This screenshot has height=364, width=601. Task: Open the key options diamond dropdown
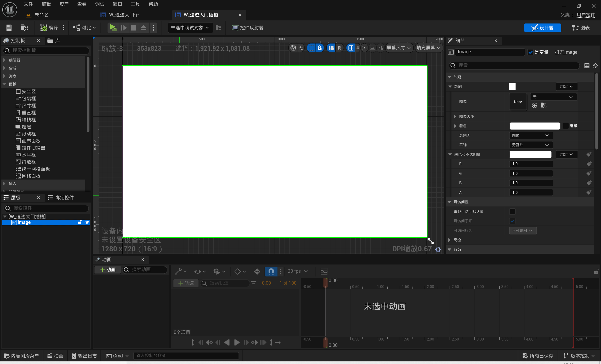click(240, 271)
